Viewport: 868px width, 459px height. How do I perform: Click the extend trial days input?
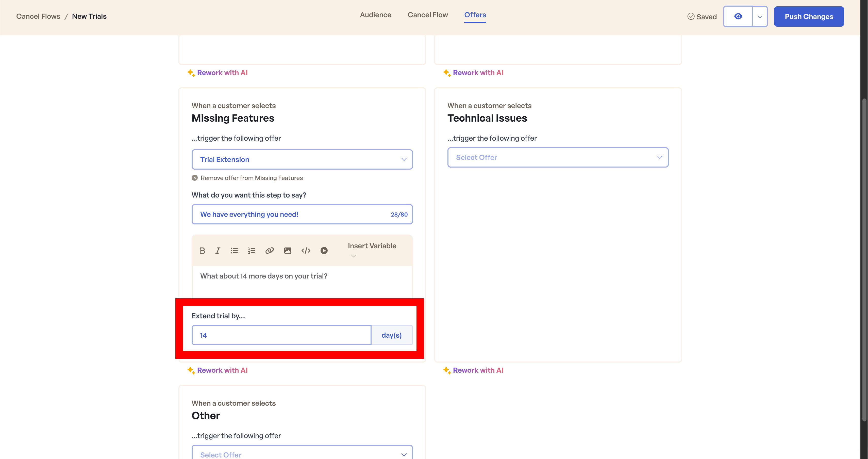click(x=281, y=335)
